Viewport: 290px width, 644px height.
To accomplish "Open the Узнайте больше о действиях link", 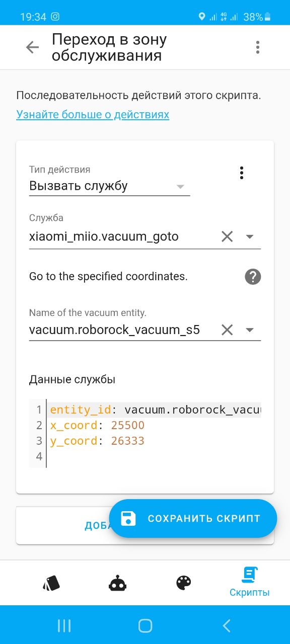I will tap(93, 114).
